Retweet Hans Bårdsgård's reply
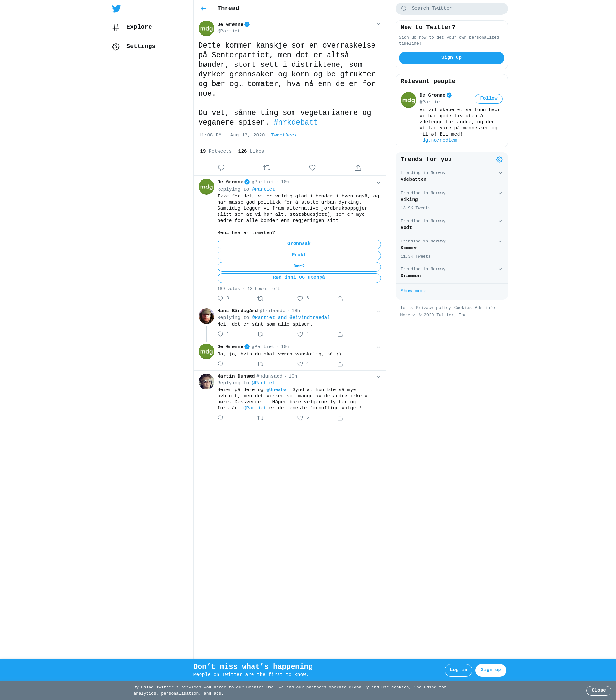The width and height of the screenshot is (616, 700). coord(261,334)
